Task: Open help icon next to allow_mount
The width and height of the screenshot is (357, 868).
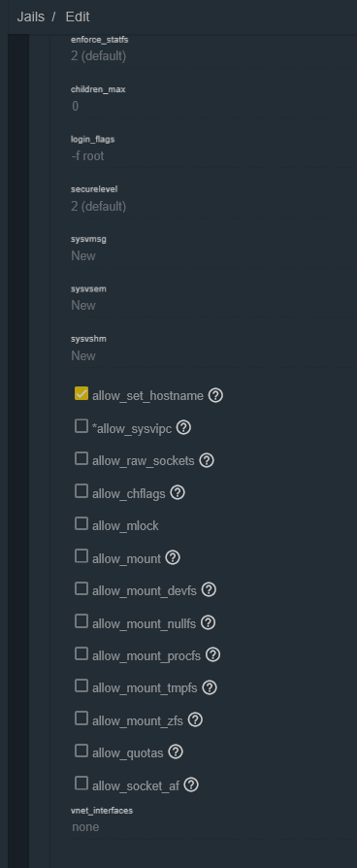Action: pos(173,557)
